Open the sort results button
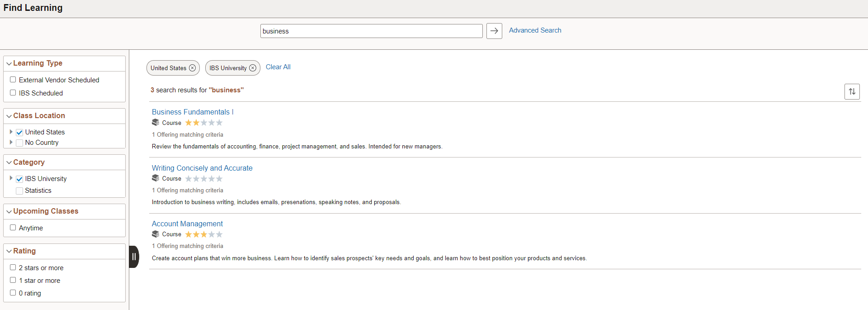 coord(852,91)
